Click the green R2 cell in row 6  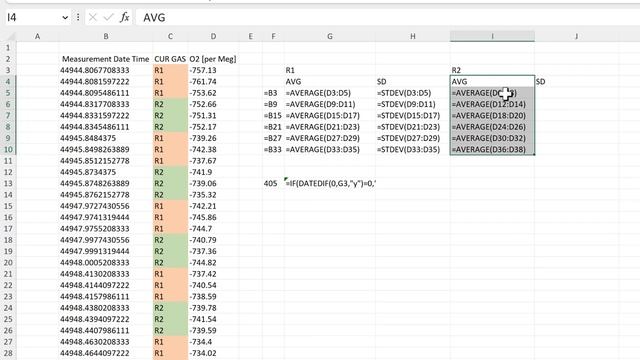(170, 104)
